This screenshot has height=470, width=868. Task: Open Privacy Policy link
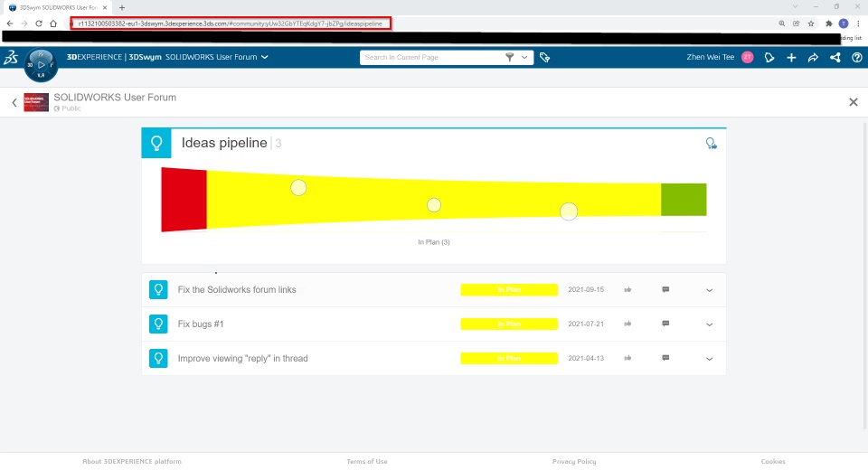coord(574,461)
